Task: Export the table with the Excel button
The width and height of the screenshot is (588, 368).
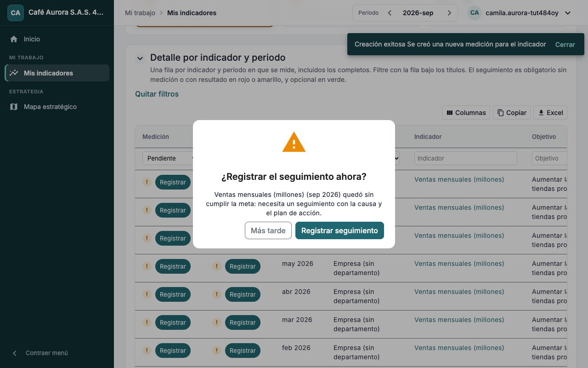Action: [550, 113]
